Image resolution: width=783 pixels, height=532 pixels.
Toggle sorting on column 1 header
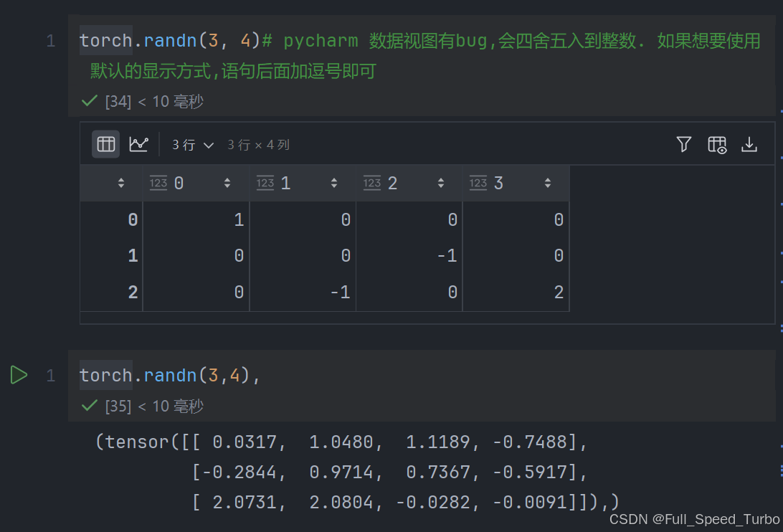334,183
